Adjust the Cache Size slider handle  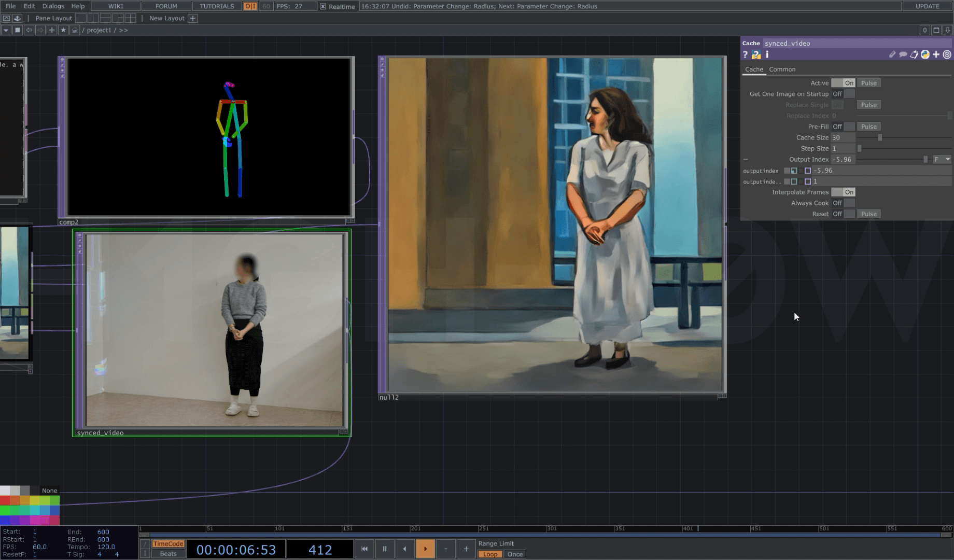tap(879, 138)
